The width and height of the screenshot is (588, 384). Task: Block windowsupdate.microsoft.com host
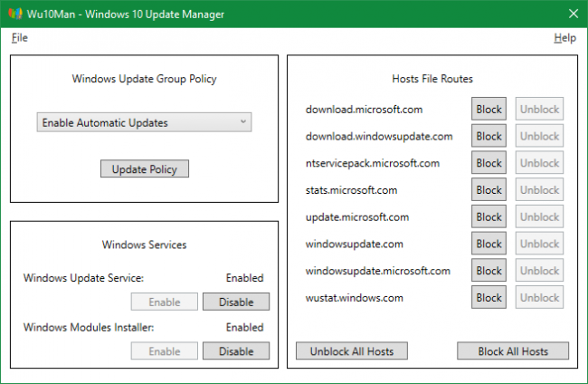click(488, 271)
